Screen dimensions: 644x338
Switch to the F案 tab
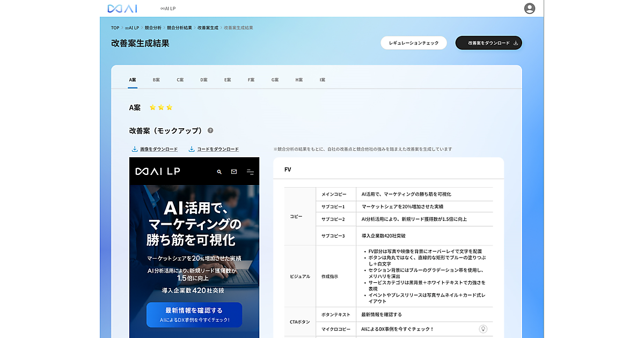[x=251, y=80]
